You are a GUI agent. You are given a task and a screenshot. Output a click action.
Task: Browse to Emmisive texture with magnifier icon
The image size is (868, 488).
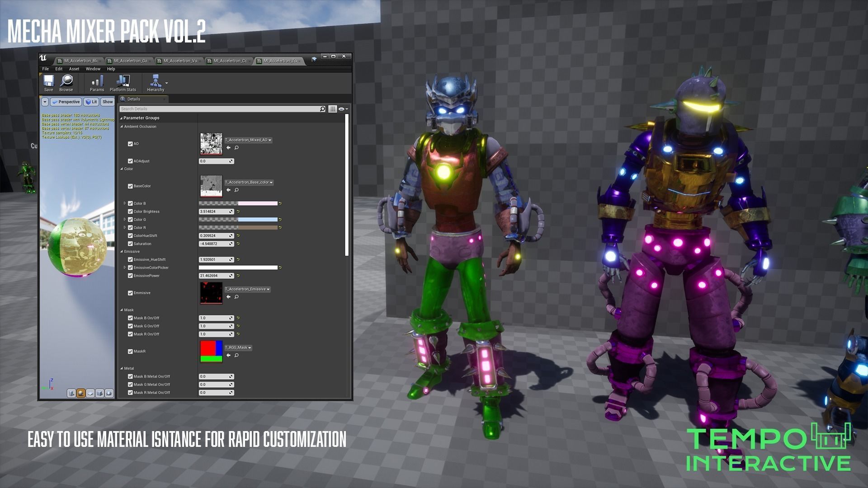pyautogui.click(x=236, y=297)
